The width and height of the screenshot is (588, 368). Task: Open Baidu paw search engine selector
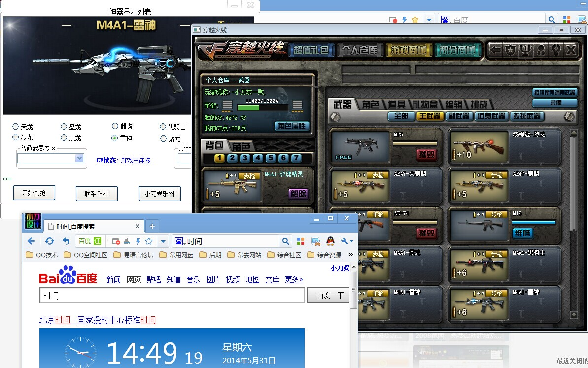point(179,241)
